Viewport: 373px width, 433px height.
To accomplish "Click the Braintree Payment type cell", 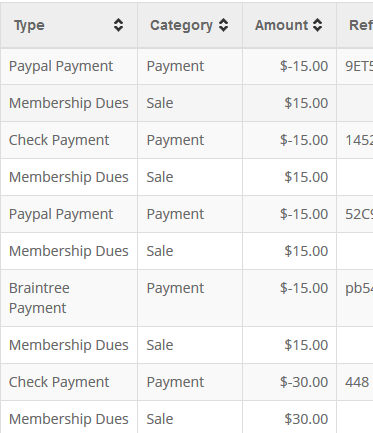I will coord(39,298).
